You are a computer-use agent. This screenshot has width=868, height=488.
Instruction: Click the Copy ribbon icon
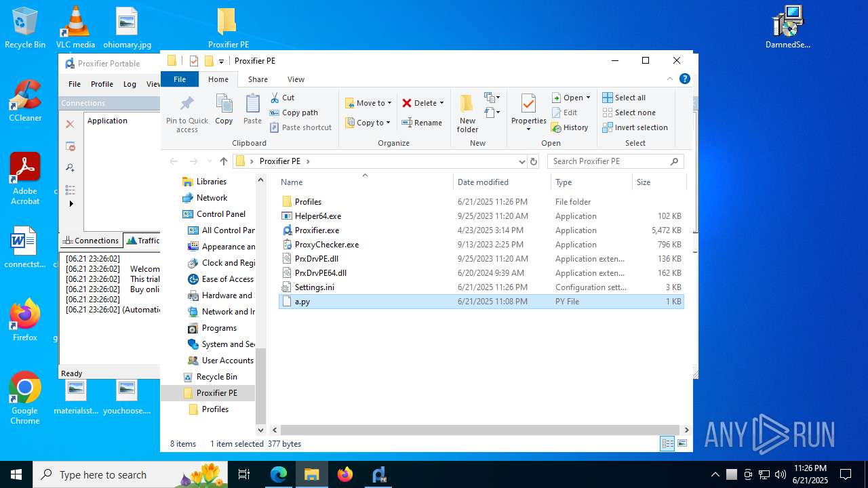[x=224, y=109]
